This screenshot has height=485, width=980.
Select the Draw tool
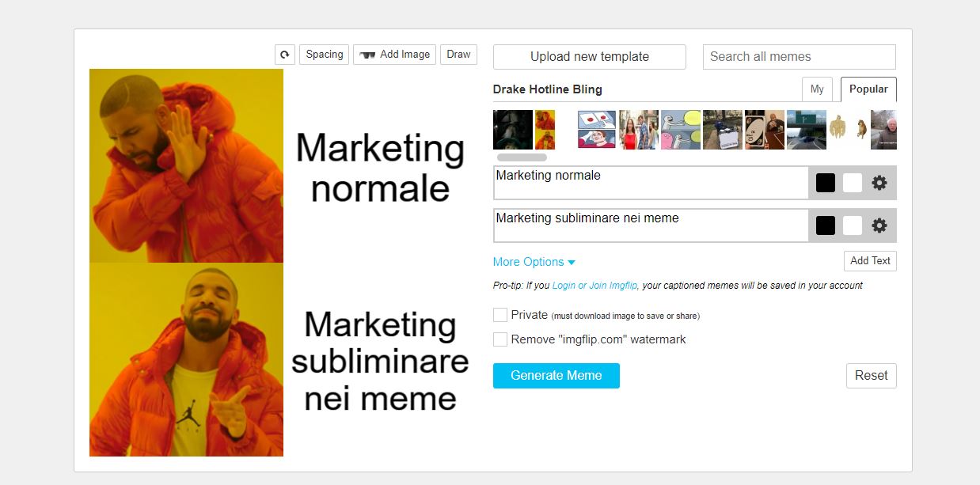[x=458, y=55]
